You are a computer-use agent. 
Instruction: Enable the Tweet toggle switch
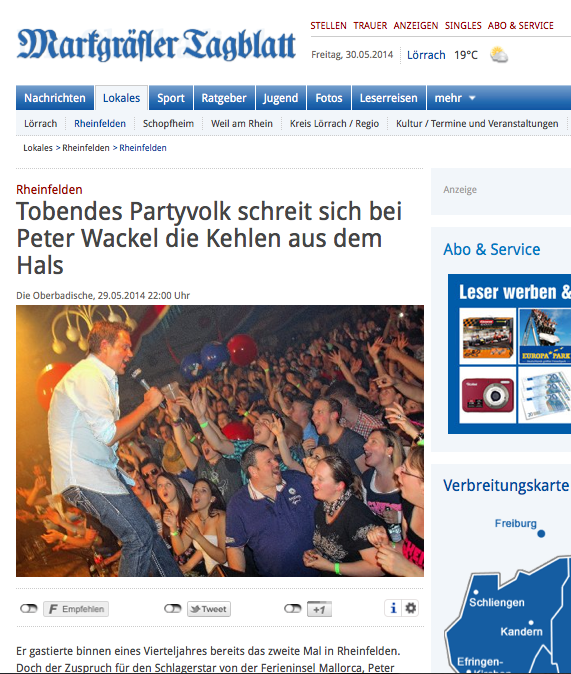(173, 609)
